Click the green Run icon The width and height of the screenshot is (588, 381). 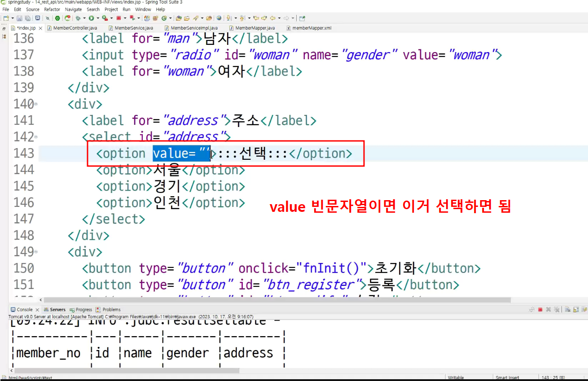coord(91,18)
